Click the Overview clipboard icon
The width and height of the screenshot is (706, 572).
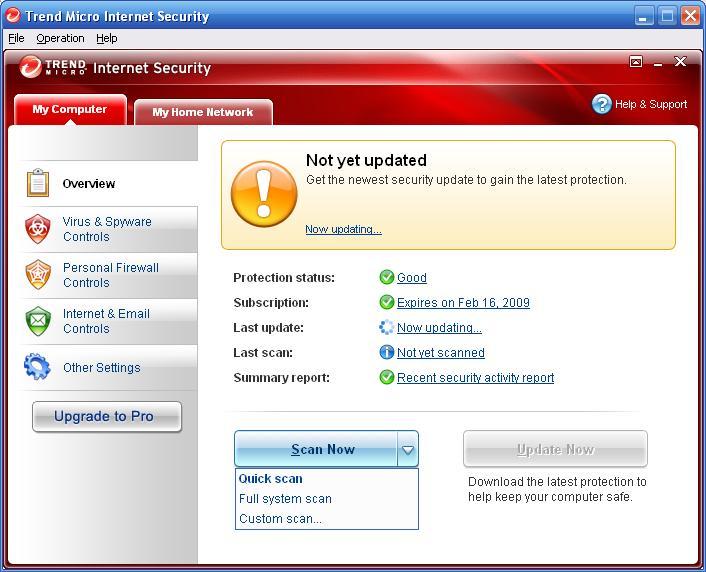(x=38, y=183)
